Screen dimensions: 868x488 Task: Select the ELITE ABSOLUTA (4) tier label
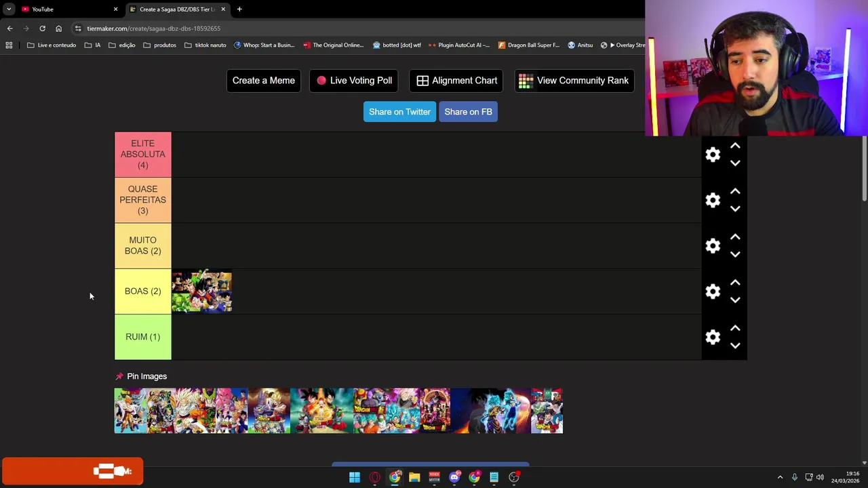142,155
